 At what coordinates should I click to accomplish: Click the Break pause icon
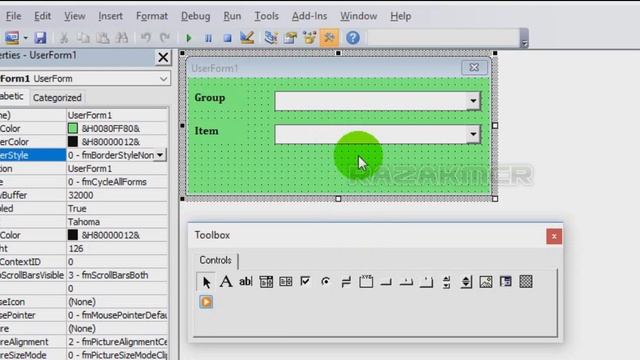click(208, 38)
